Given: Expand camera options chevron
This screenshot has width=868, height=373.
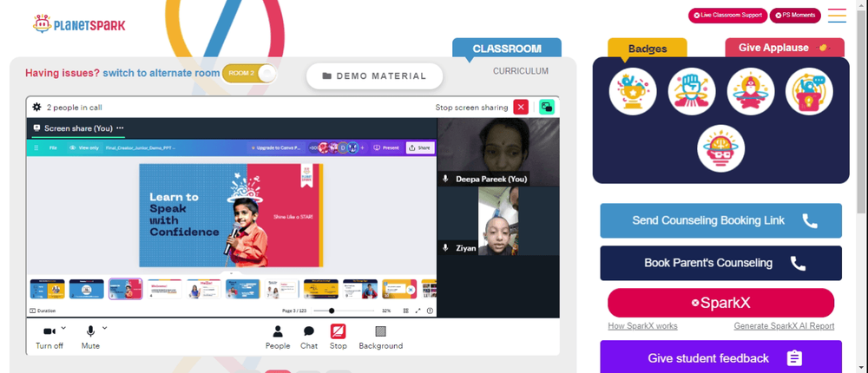Looking at the screenshot, I should tap(63, 328).
